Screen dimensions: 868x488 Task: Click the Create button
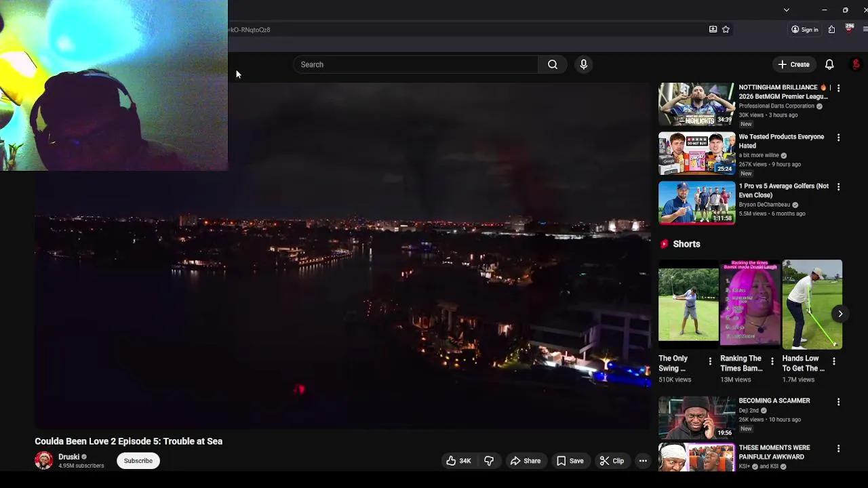[793, 64]
